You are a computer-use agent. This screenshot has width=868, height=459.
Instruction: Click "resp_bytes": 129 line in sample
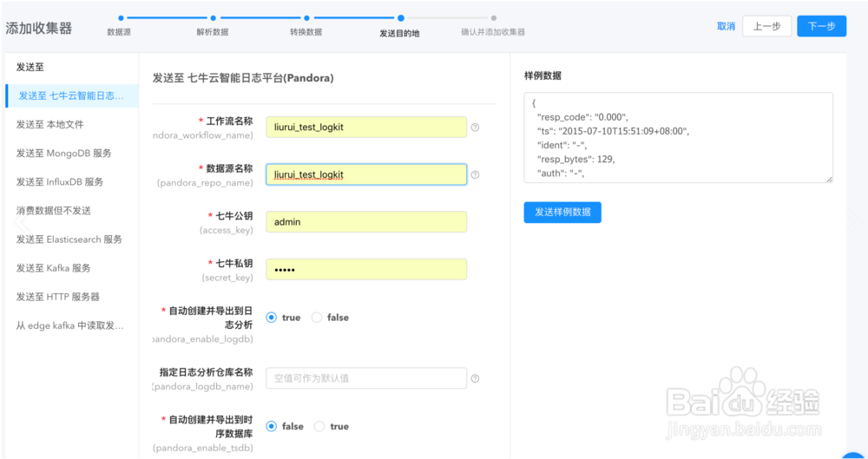(575, 160)
